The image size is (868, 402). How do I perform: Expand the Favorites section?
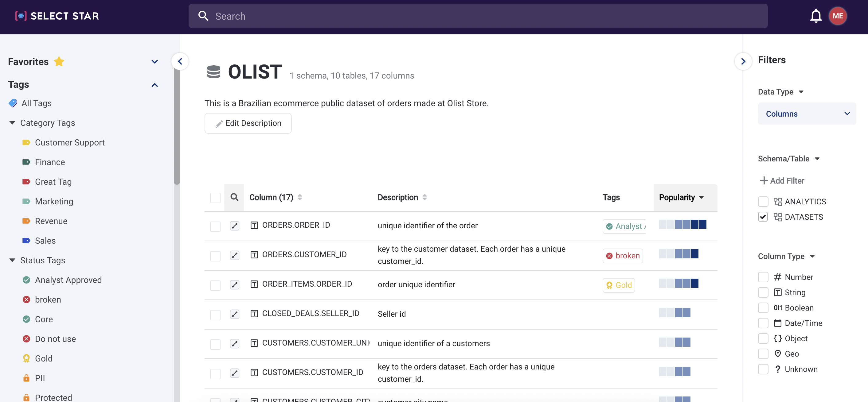(155, 62)
